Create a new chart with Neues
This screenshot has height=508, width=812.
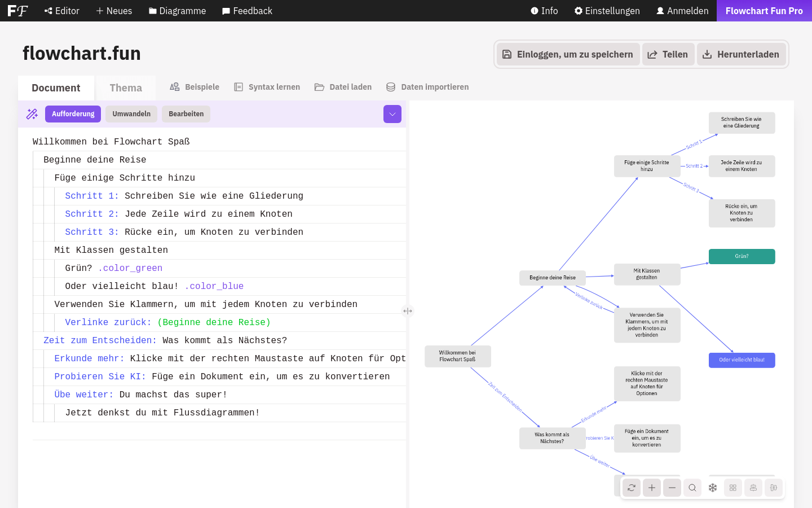[x=114, y=11]
